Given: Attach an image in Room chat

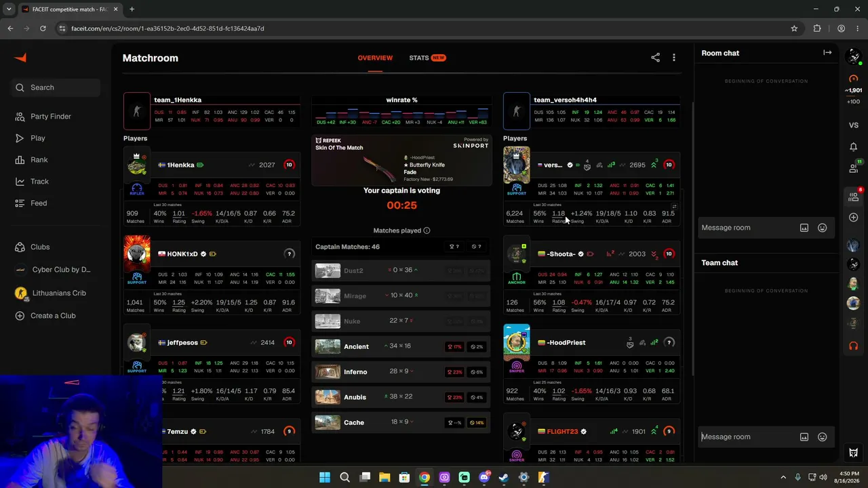Looking at the screenshot, I should 804,228.
